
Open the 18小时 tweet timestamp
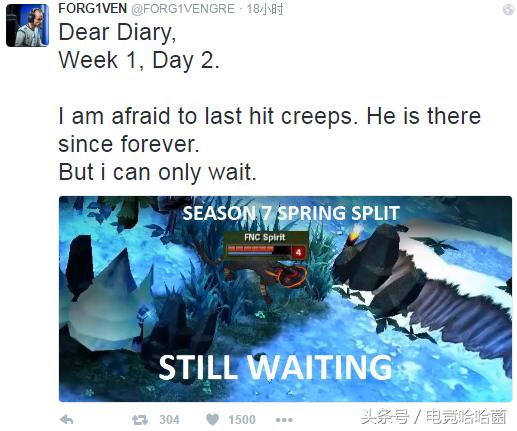(265, 9)
